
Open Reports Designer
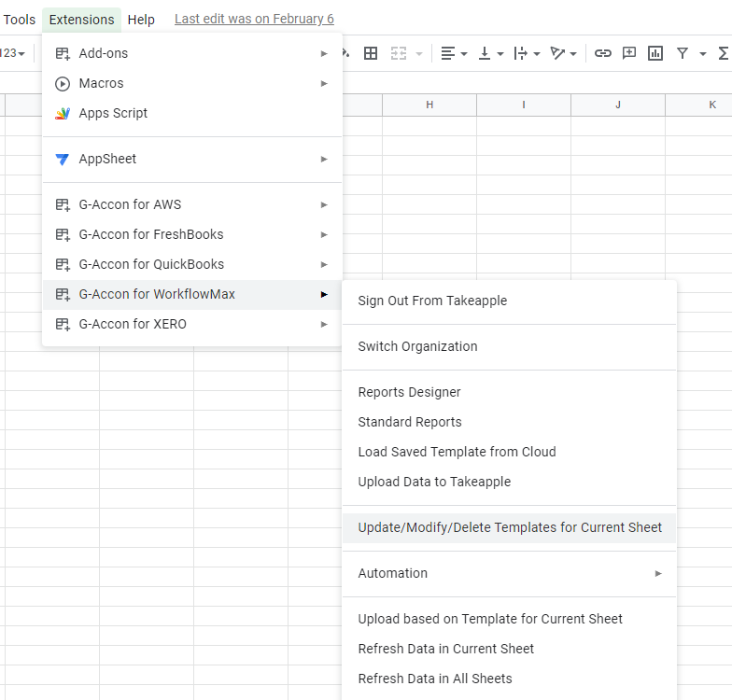tap(510, 392)
